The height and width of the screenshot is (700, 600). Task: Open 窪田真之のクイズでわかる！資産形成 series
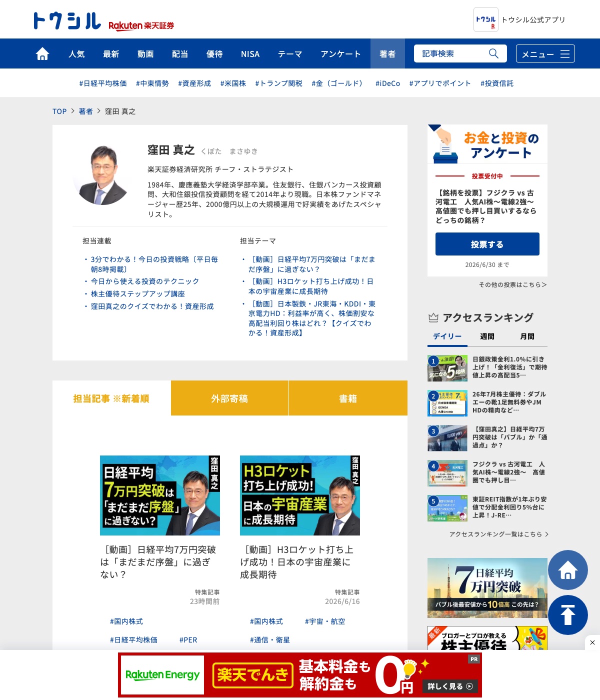[x=152, y=306]
